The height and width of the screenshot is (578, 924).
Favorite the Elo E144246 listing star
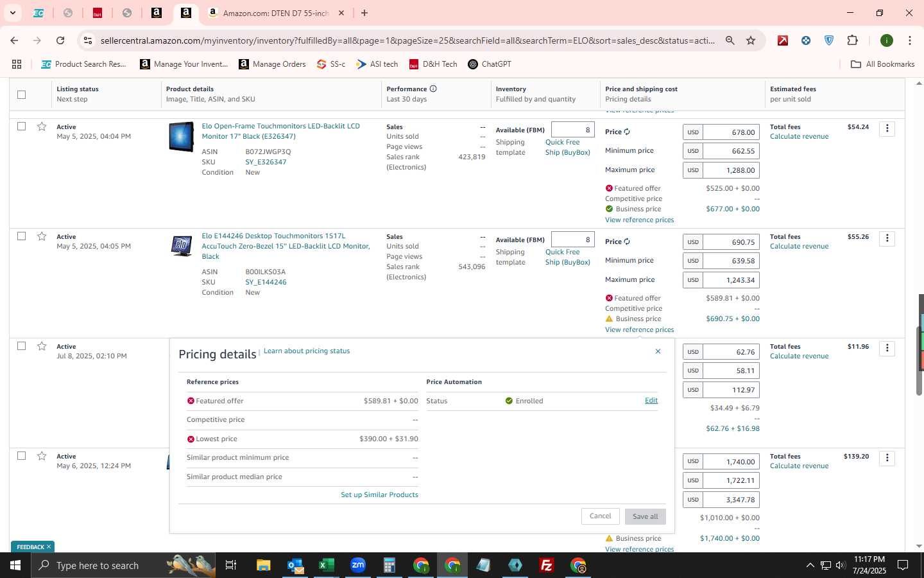[x=42, y=236]
